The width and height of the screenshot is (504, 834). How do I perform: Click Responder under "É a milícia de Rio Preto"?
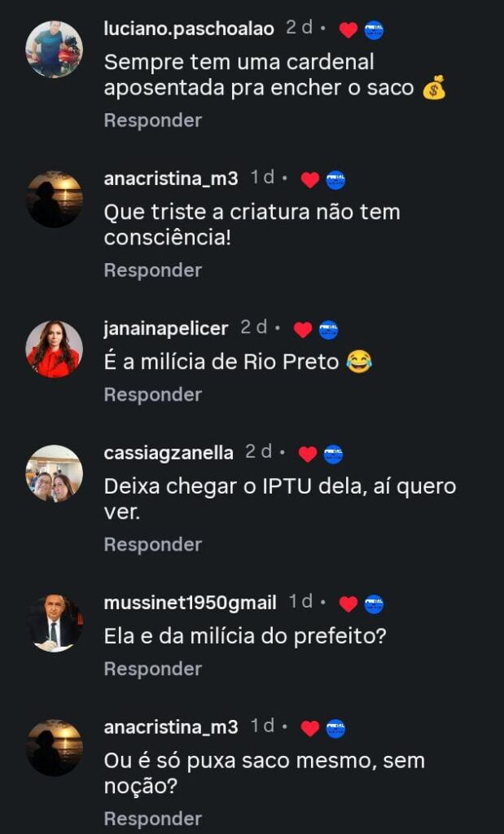click(152, 395)
